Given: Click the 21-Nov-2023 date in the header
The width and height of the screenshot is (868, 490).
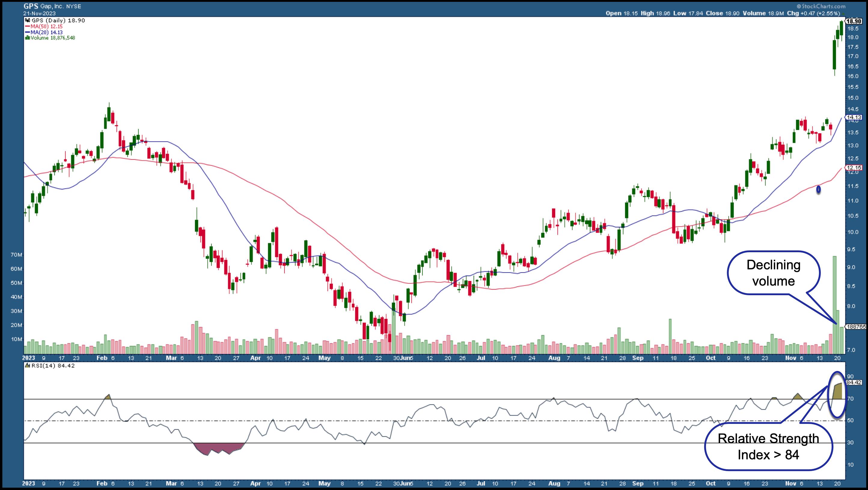Looking at the screenshot, I should click(x=39, y=13).
